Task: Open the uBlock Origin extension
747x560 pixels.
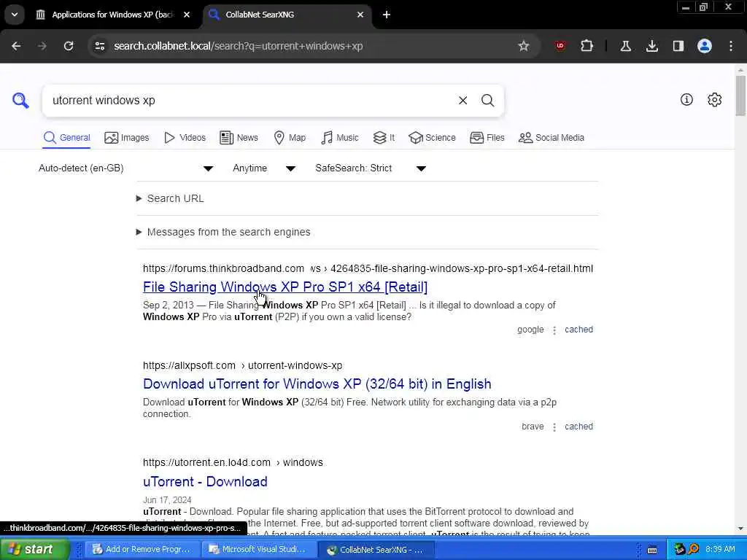Action: (560, 46)
